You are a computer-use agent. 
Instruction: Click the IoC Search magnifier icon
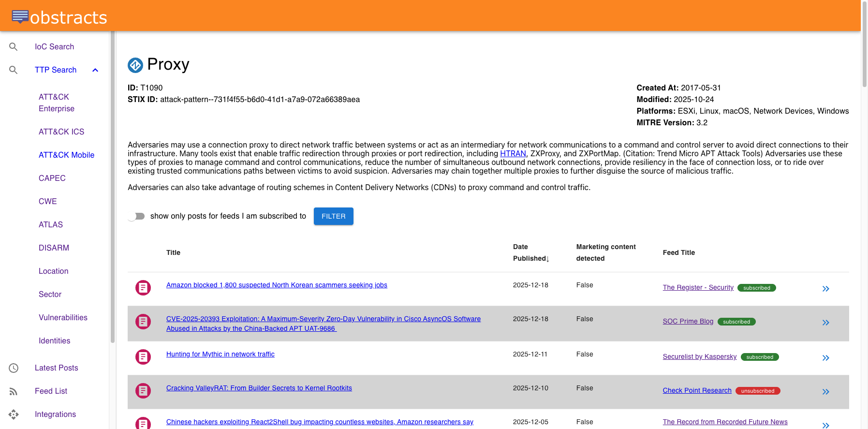coord(14,47)
